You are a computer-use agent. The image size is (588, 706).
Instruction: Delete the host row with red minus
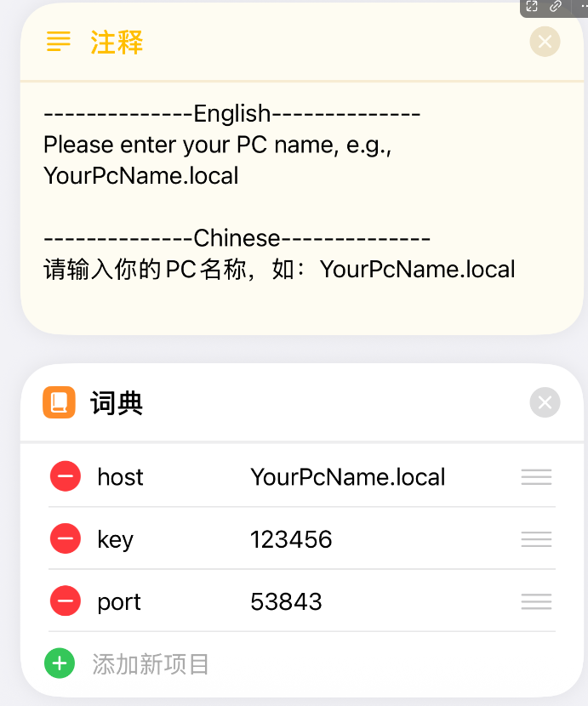66,476
